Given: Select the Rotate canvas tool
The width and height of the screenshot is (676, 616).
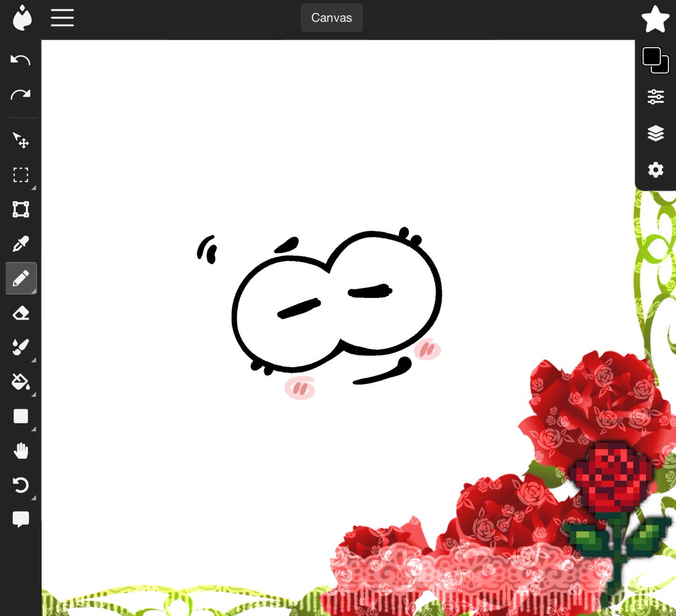Looking at the screenshot, I should point(21,485).
